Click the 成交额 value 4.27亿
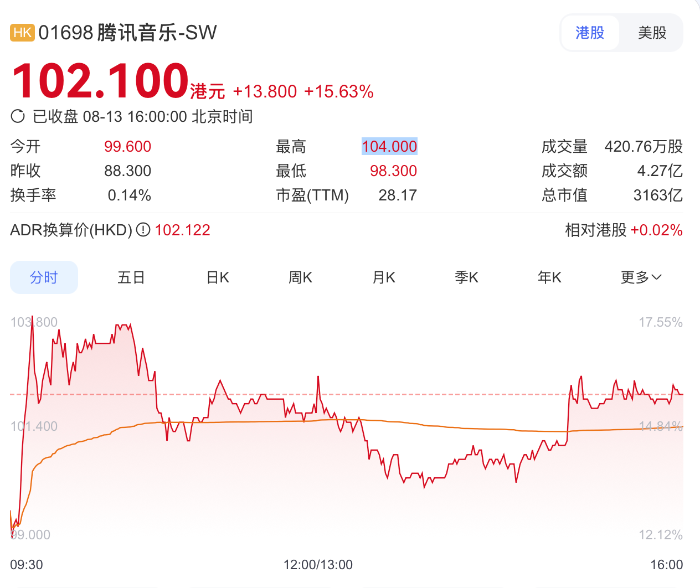Screen dimensions: 700x588 pyautogui.click(x=660, y=171)
